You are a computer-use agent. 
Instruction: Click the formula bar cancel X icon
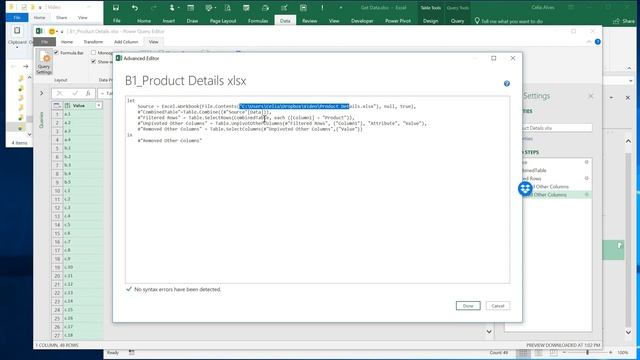point(60,93)
